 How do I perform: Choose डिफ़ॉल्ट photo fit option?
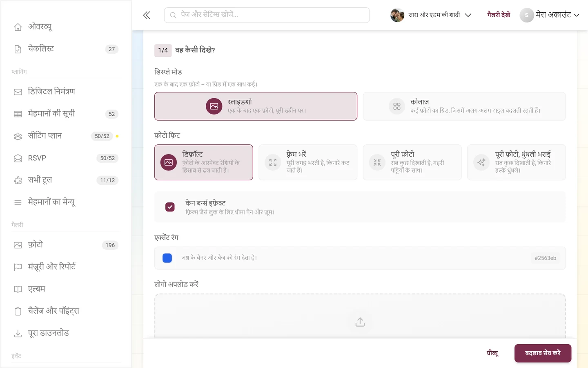pyautogui.click(x=204, y=162)
